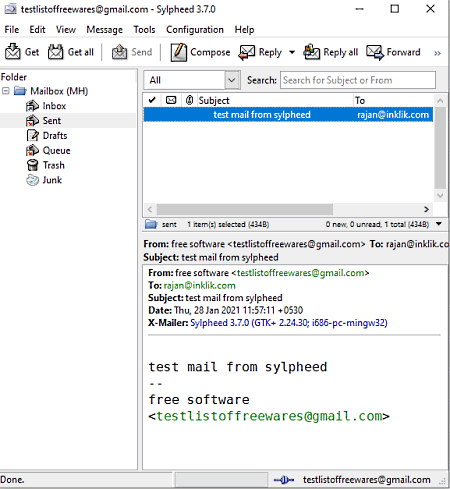
Task: Open the Message menu
Action: 104,30
